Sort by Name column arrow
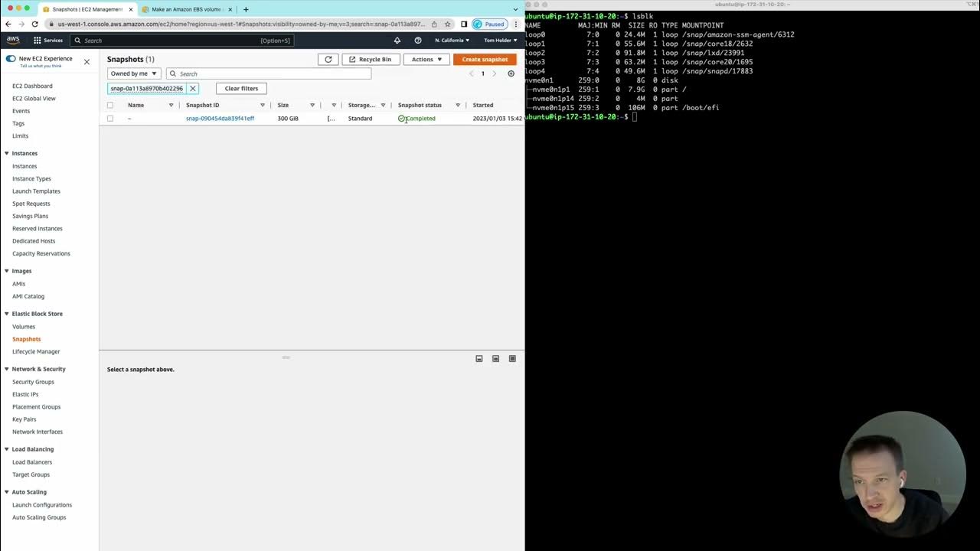 point(171,105)
